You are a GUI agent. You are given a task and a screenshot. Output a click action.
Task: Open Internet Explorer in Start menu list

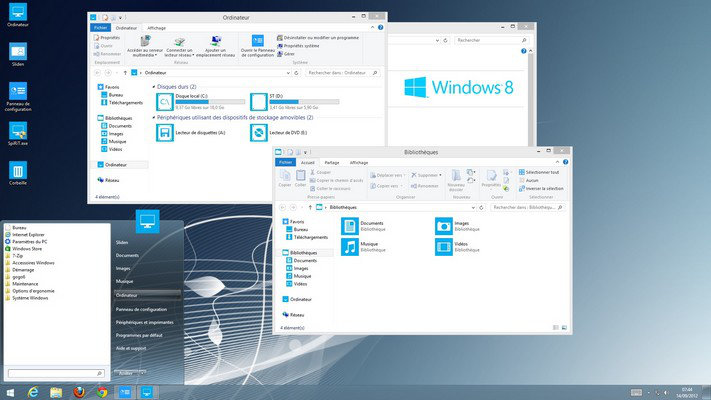[25, 235]
